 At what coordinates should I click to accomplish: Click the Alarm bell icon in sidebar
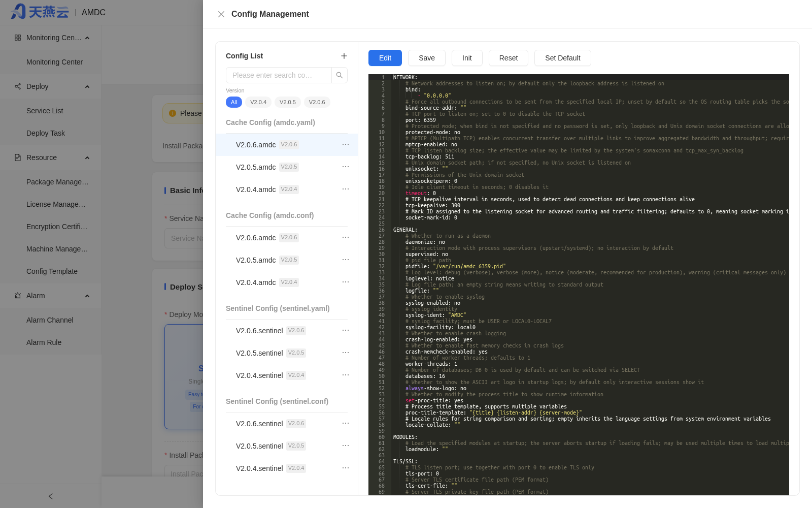coord(18,296)
